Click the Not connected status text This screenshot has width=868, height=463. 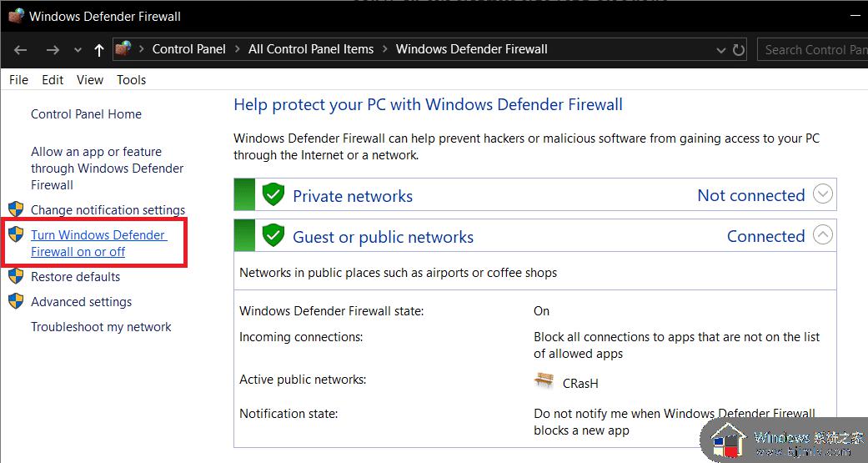click(x=750, y=195)
